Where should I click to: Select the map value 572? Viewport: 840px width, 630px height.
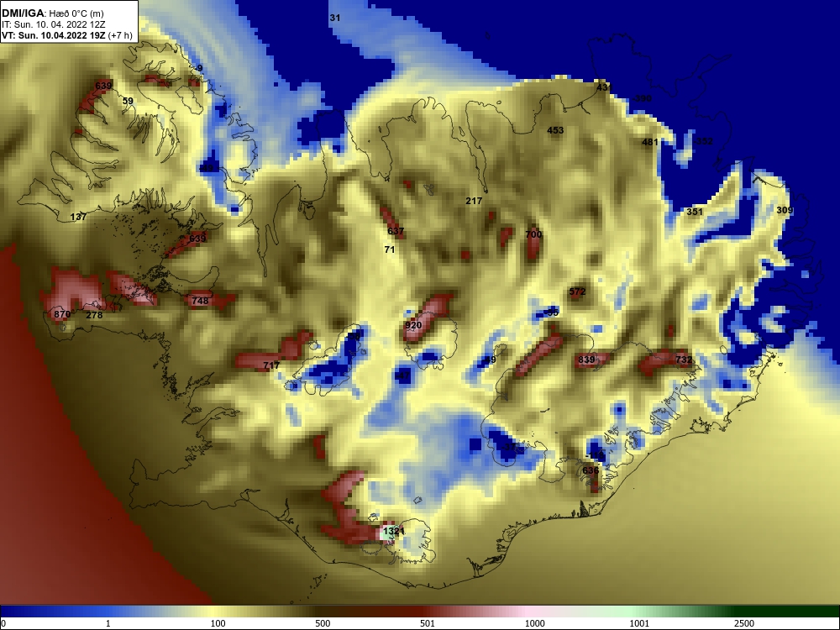point(577,292)
